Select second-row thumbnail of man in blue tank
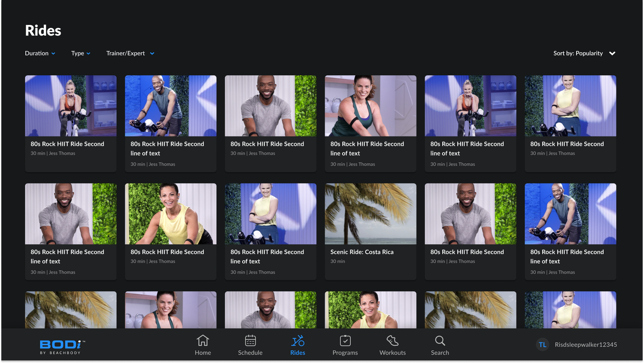This screenshot has width=644, height=363. click(571, 214)
